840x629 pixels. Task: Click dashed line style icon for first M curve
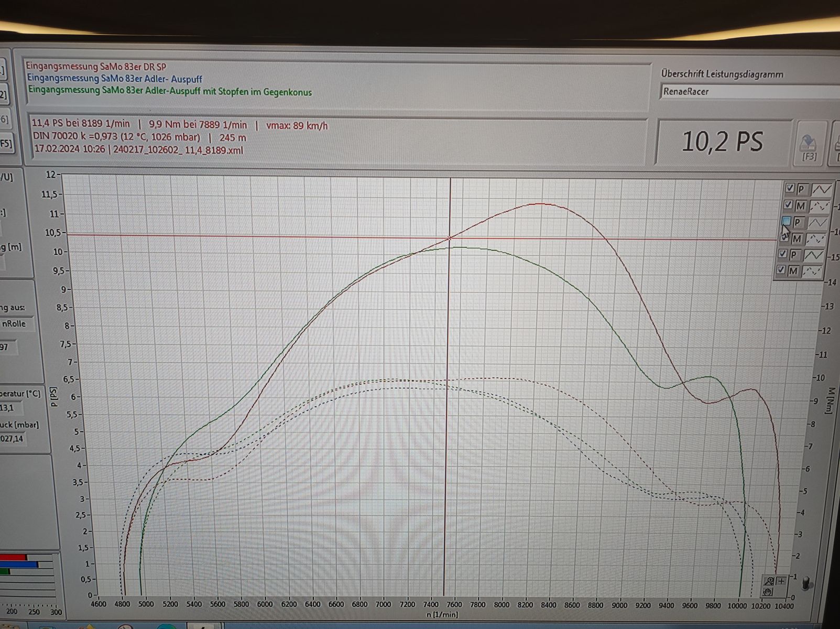pyautogui.click(x=820, y=206)
